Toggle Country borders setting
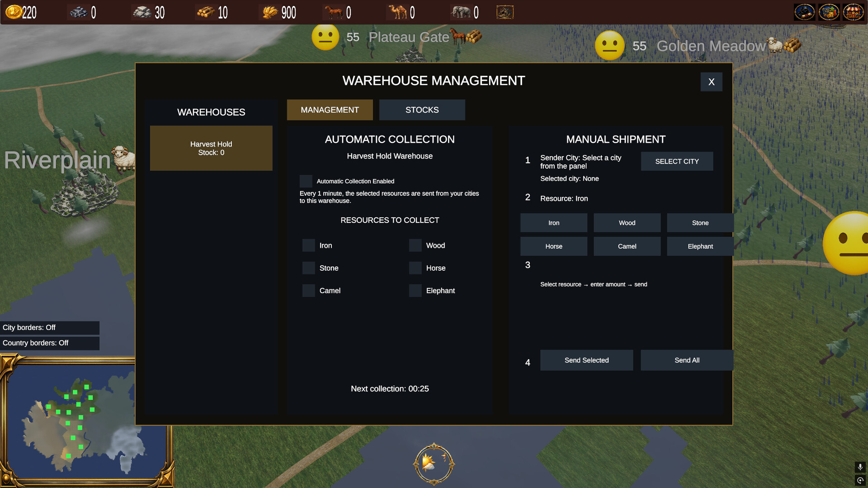This screenshot has width=868, height=488. point(50,343)
